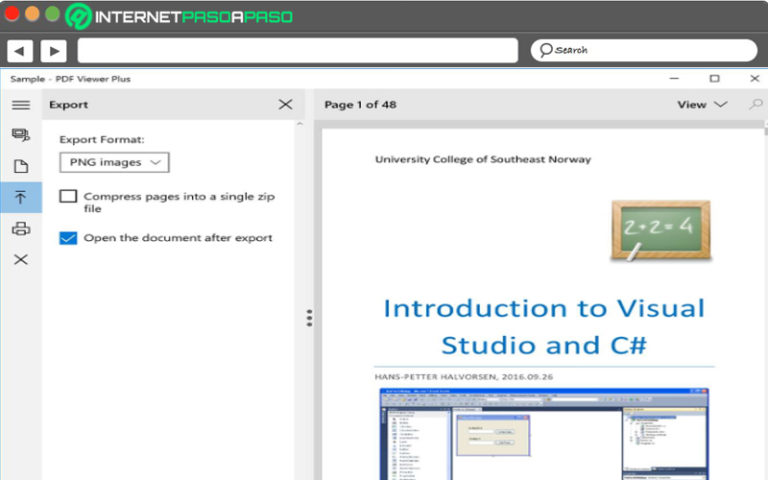The height and width of the screenshot is (480, 768).
Task: Click the Page 1 of 48 indicator
Action: 360,105
